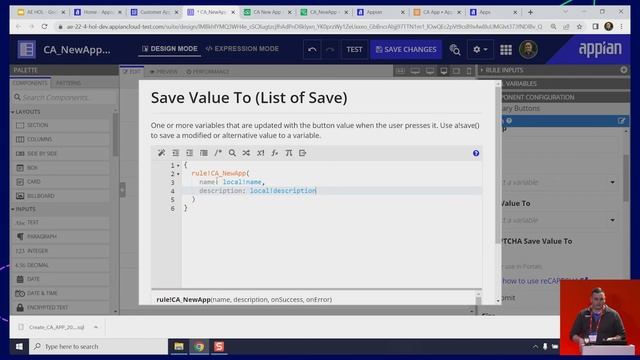Click the Windows Start button
640x360 pixels.
pos(19,347)
